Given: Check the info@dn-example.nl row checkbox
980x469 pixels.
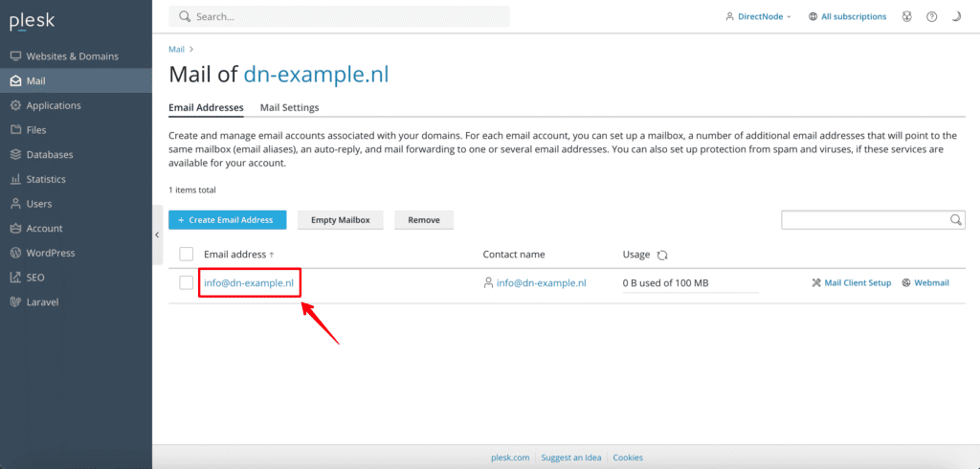Looking at the screenshot, I should [187, 282].
